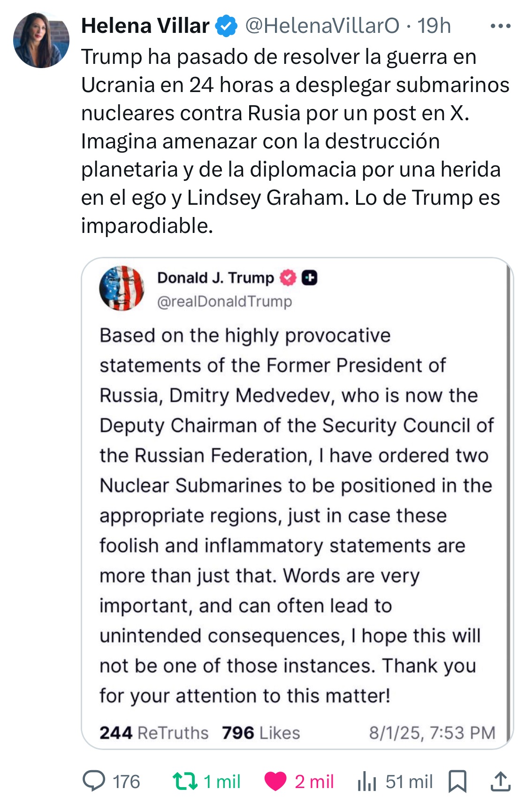This screenshot has width=526, height=812.
Task: Toggle the pink heart like button
Action: (275, 781)
